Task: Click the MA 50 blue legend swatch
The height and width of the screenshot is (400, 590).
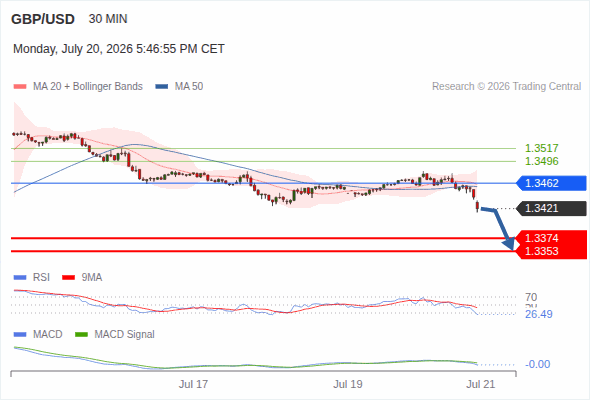Action: click(x=162, y=87)
